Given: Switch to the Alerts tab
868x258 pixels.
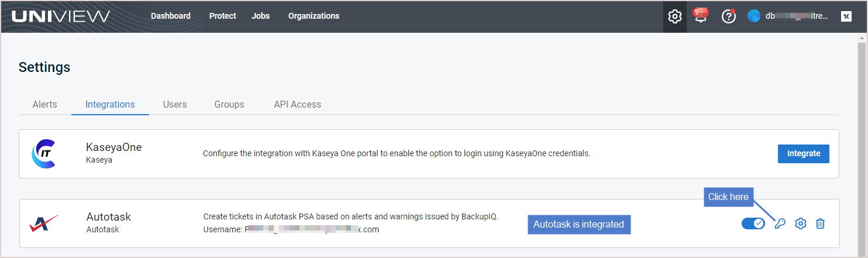Looking at the screenshot, I should tap(45, 104).
